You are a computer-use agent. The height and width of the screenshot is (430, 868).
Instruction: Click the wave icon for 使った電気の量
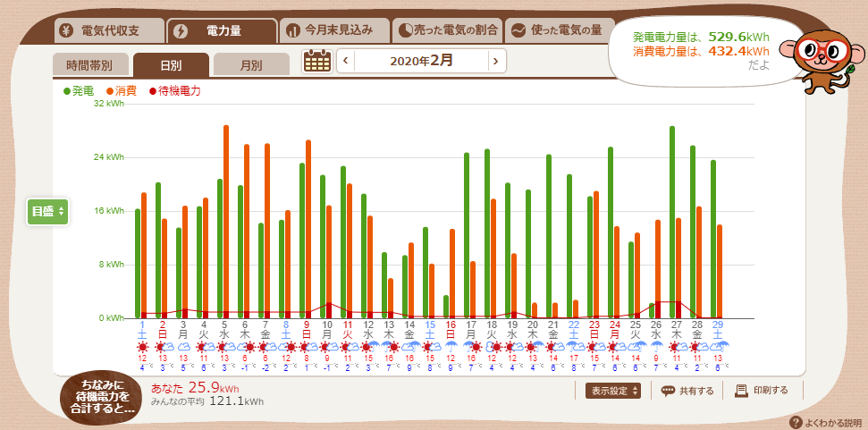coord(518,30)
